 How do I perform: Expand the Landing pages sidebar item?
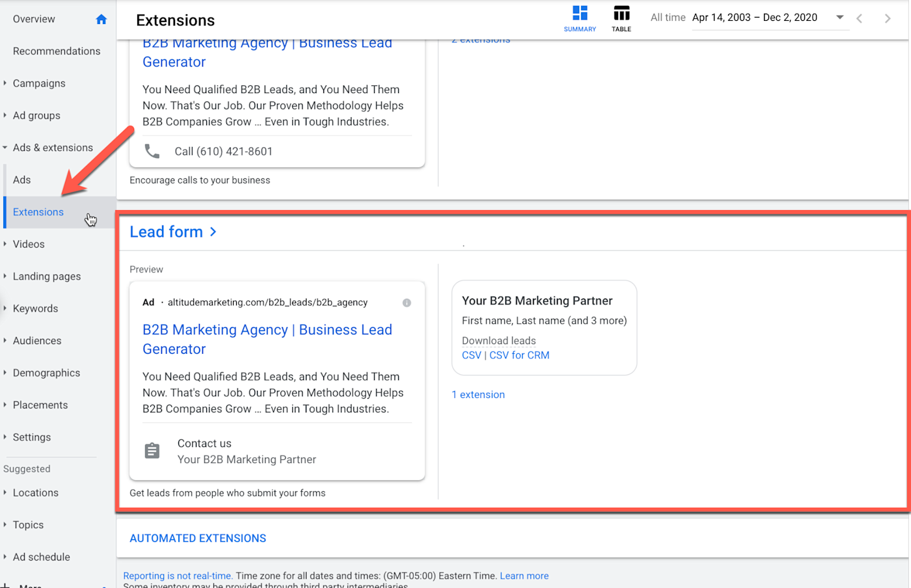(x=5, y=276)
